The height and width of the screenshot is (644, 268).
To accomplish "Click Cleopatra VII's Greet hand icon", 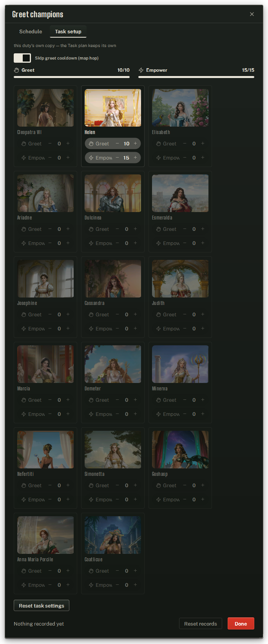I will [24, 144].
